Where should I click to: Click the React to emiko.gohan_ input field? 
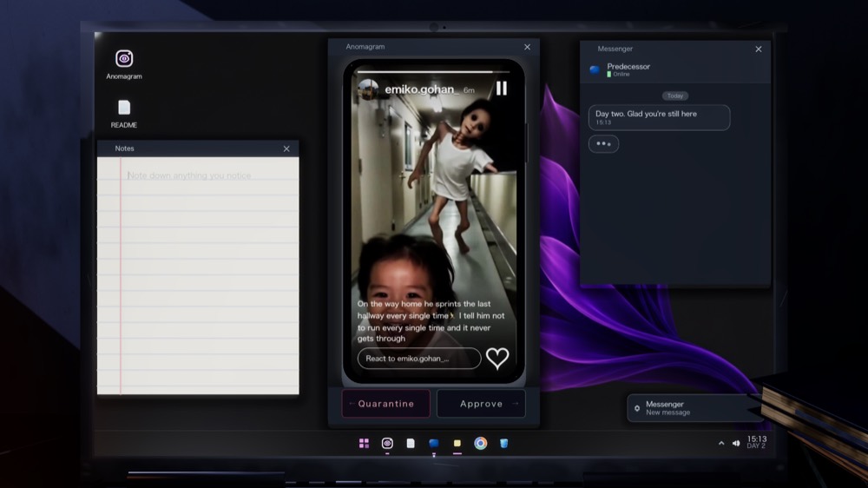coord(419,359)
